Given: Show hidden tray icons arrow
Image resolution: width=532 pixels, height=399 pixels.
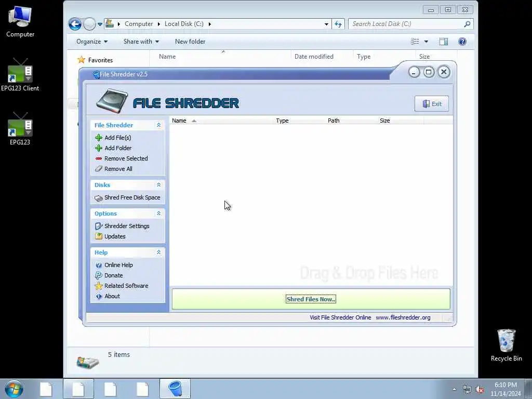Looking at the screenshot, I should point(454,390).
